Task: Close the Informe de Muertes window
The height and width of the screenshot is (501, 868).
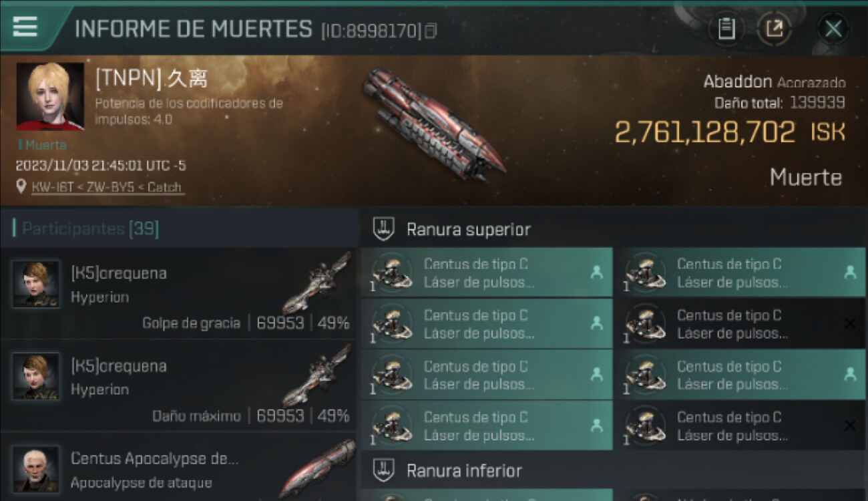Action: (833, 29)
